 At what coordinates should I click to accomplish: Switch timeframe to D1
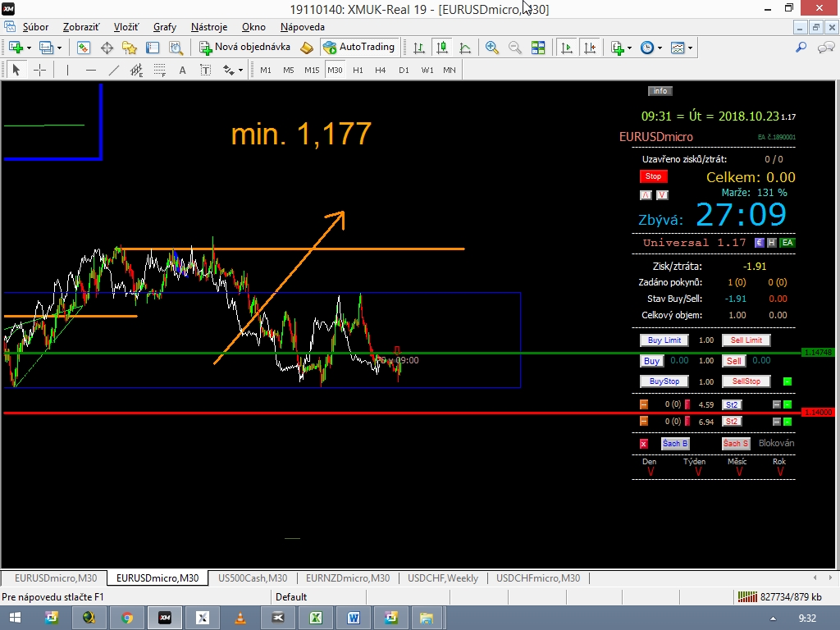pos(404,70)
